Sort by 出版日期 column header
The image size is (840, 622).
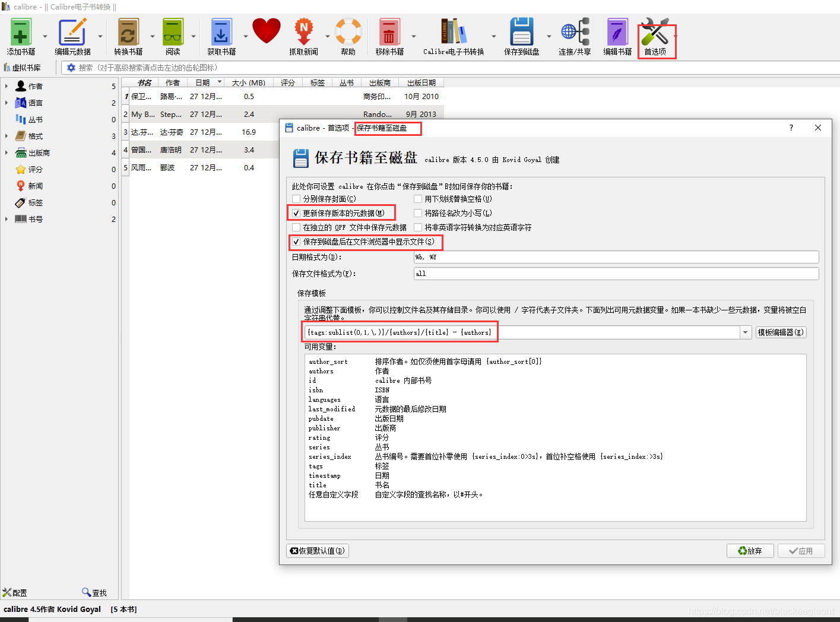[x=421, y=82]
